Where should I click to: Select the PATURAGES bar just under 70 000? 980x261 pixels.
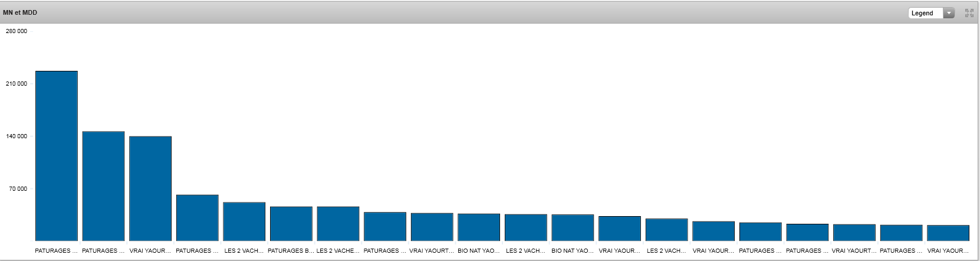coord(197,218)
